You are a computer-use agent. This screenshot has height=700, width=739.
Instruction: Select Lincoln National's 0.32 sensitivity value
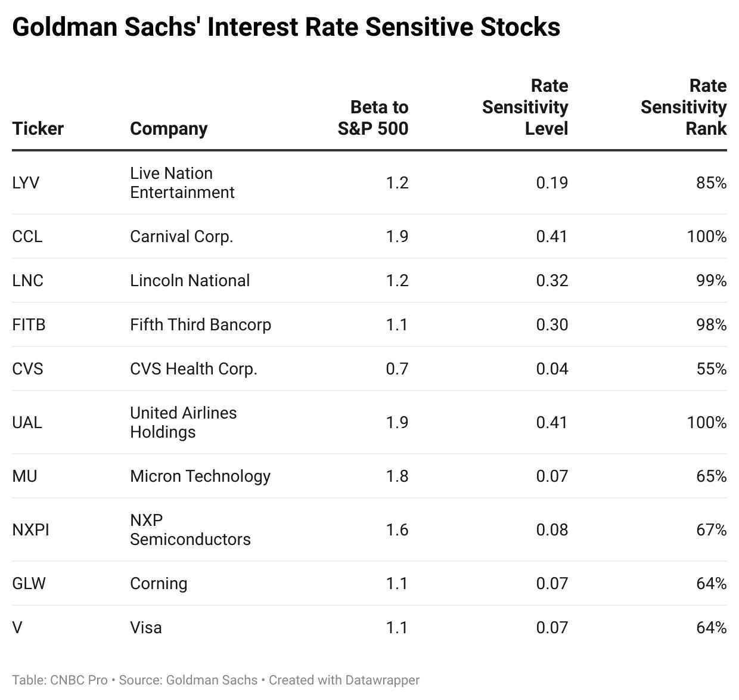552,281
